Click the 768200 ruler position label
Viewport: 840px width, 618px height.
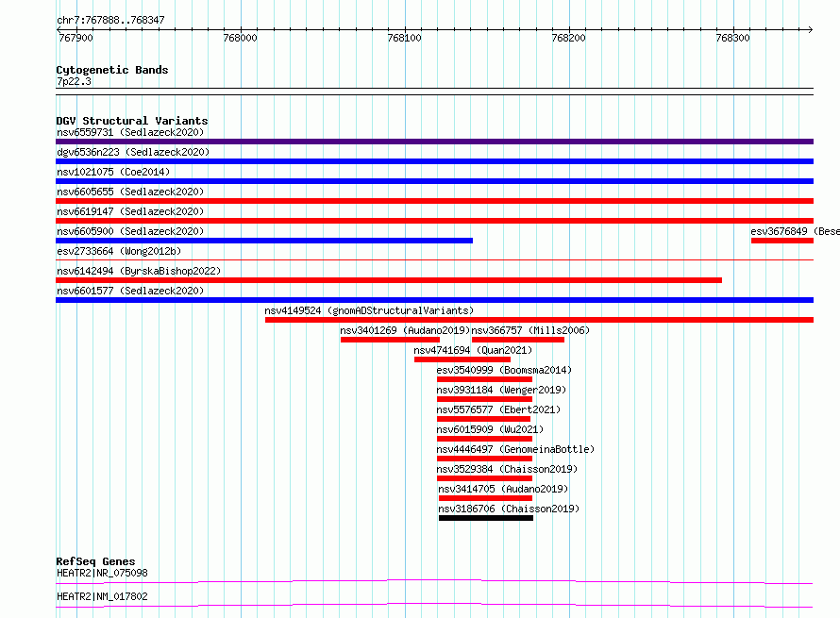568,38
